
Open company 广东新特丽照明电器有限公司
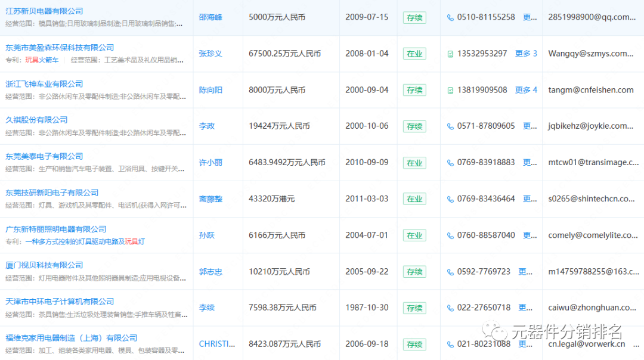56,229
